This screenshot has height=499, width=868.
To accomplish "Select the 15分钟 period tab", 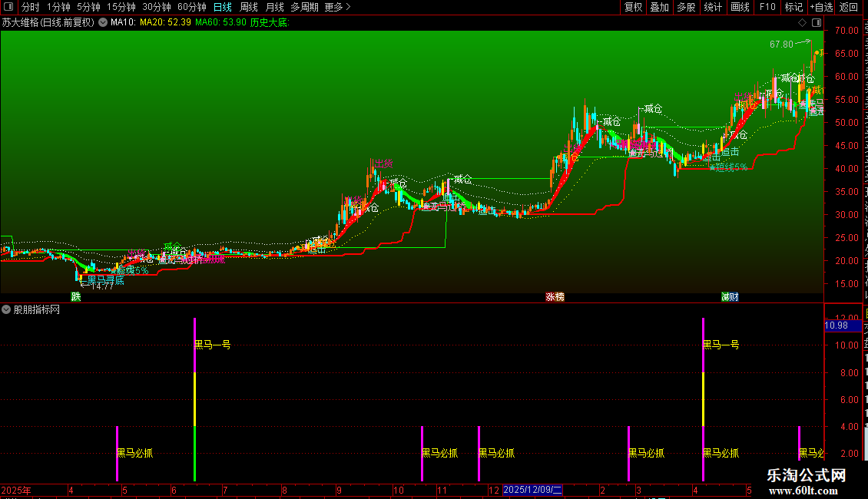I will pyautogui.click(x=121, y=7).
